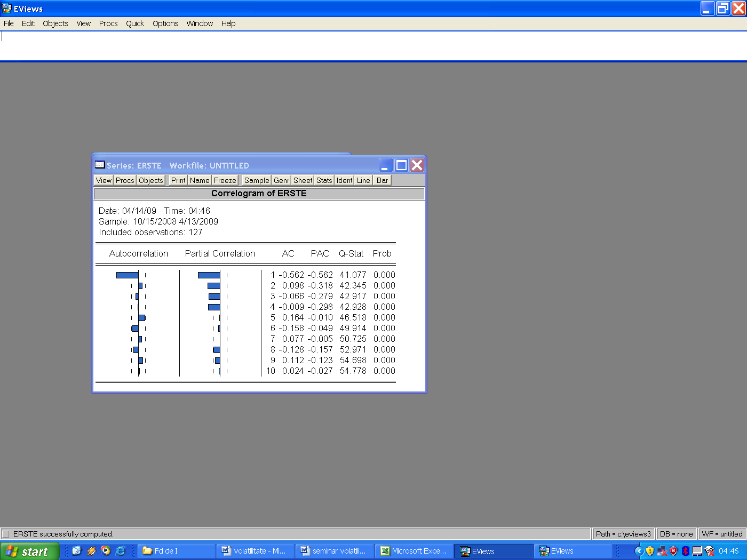Open the Objects menu in the main menu bar
Image resolution: width=747 pixels, height=560 pixels.
pos(55,23)
